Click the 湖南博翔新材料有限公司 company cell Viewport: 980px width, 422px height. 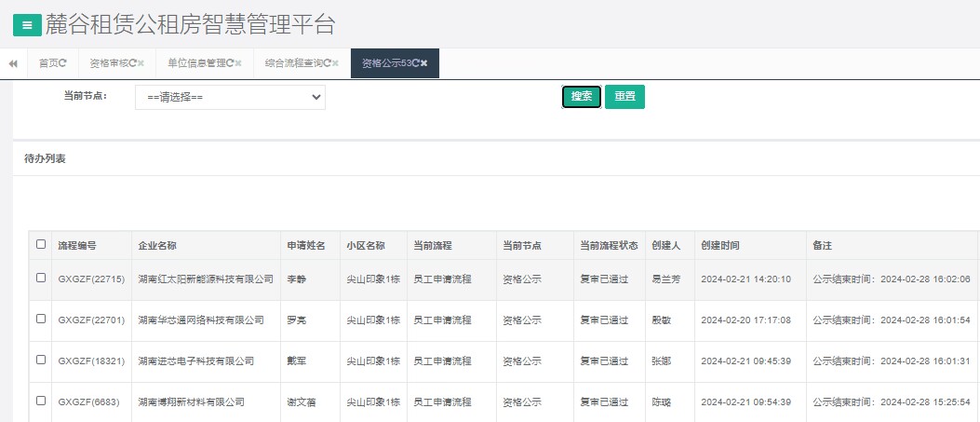pyautogui.click(x=191, y=402)
